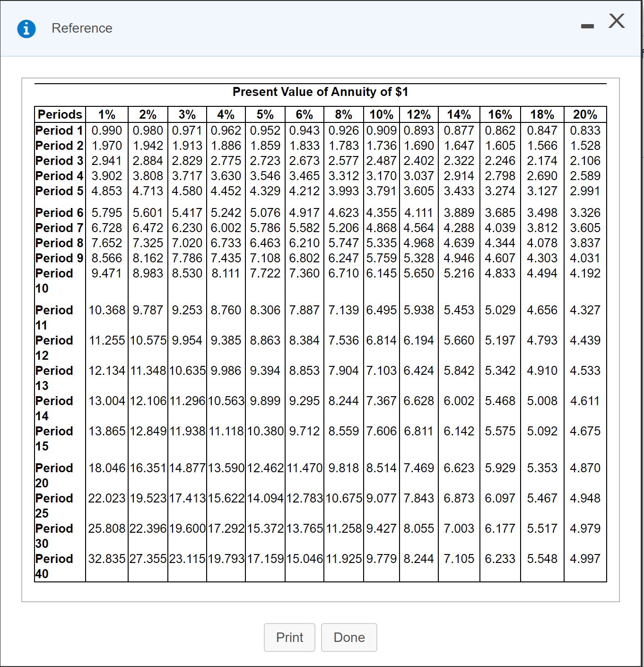The width and height of the screenshot is (644, 667).
Task: Click the value 4.639 in Period 8
Action: pos(459,243)
